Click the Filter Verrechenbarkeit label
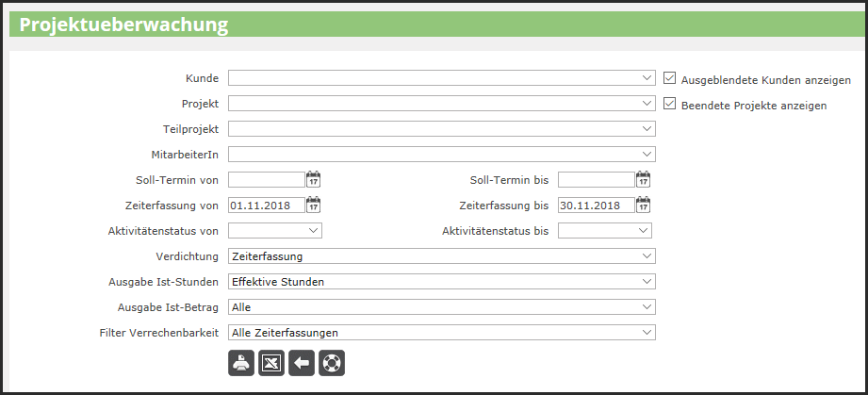Screen dimensions: 868x395 pyautogui.click(x=159, y=333)
